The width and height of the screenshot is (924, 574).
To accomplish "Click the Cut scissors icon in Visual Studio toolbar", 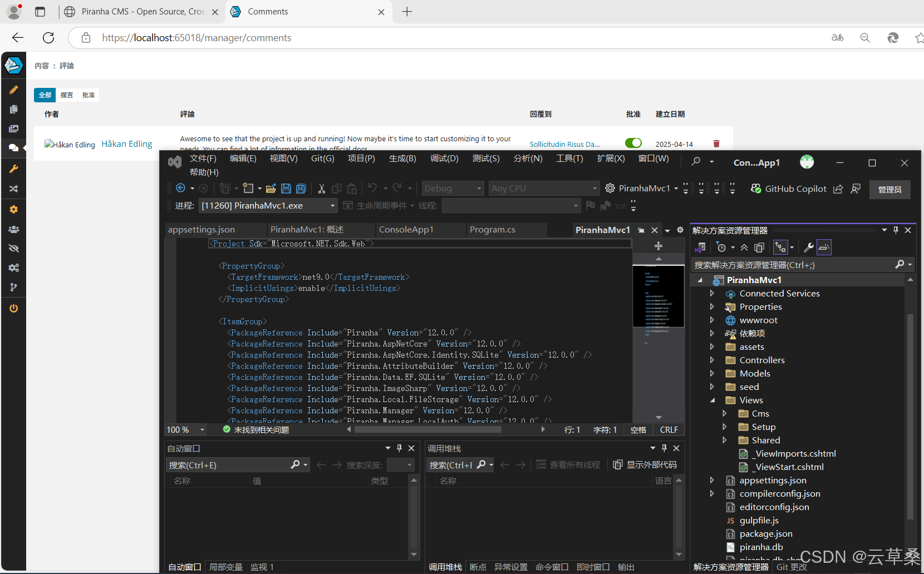I will point(321,189).
